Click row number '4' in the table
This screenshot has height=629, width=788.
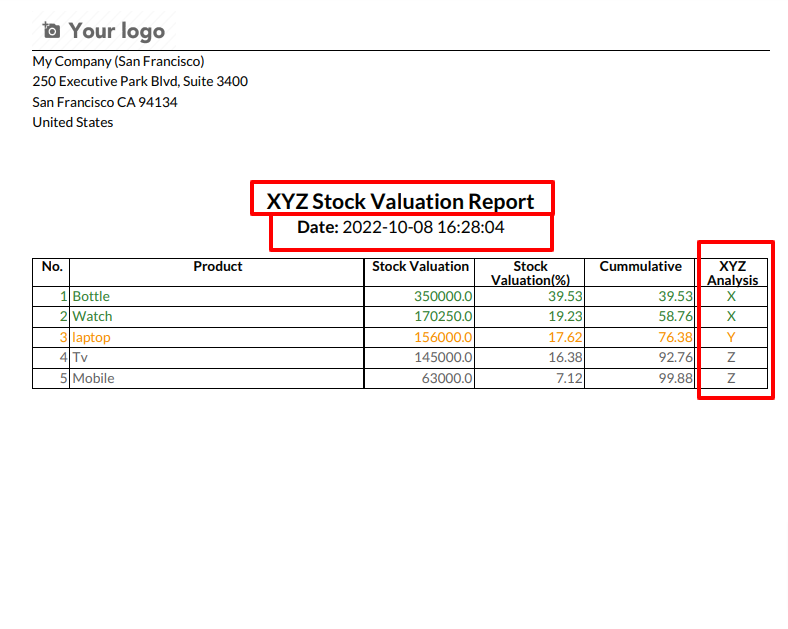tap(63, 358)
